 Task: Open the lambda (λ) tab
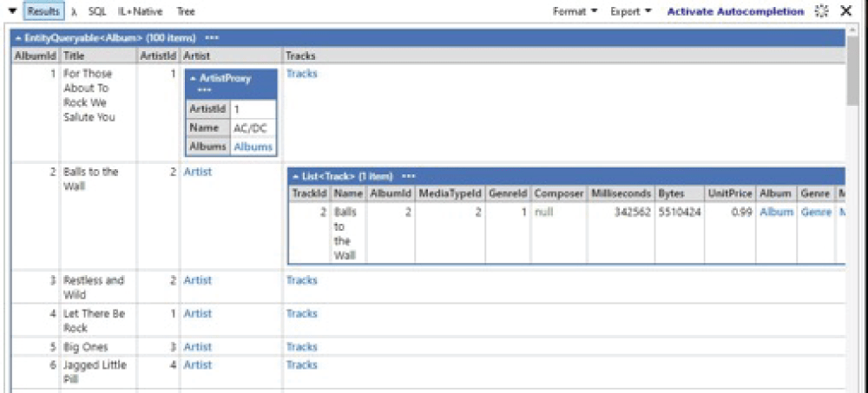(74, 11)
